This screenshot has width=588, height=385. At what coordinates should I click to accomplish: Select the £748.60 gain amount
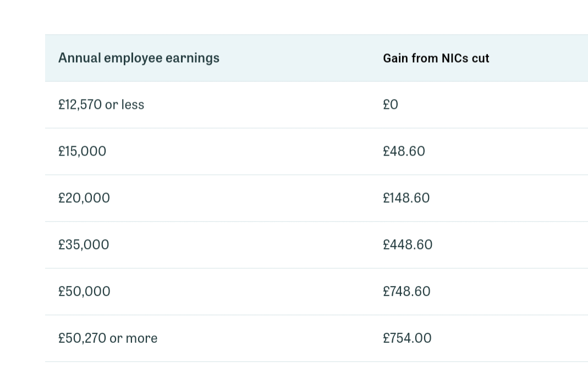[x=406, y=291]
